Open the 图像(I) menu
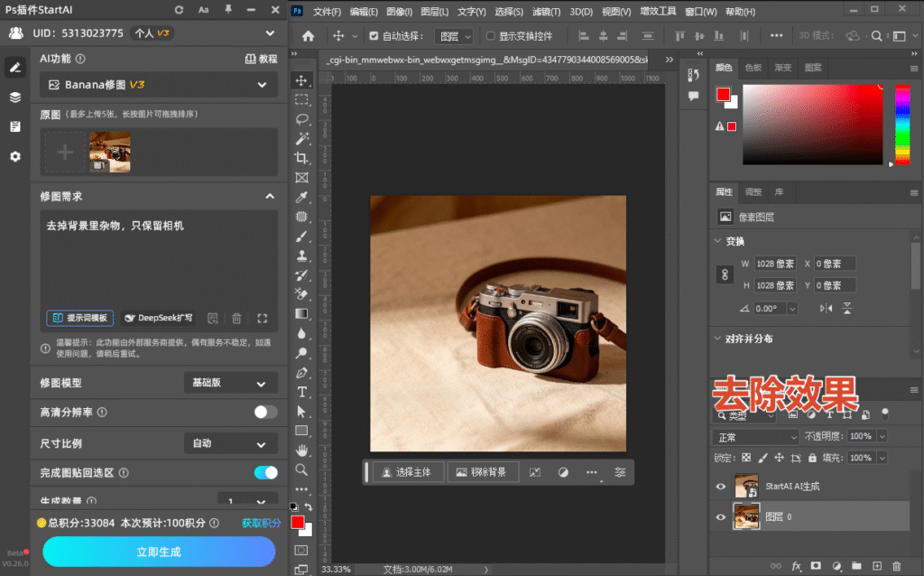 400,12
